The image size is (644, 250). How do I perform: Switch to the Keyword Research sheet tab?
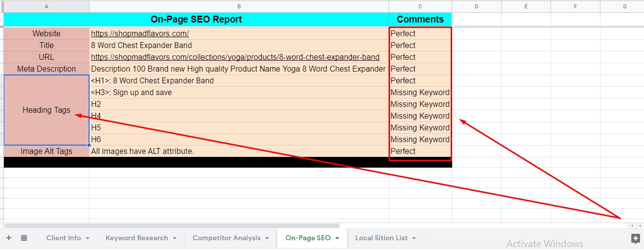coord(137,238)
